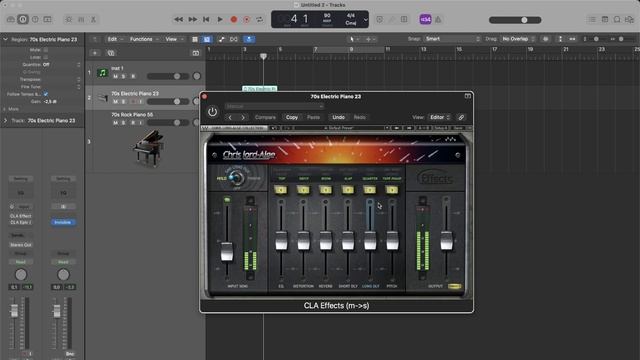Image resolution: width=640 pixels, height=360 pixels.
Task: Open the LCD display mode dropdown
Action: [365, 19]
